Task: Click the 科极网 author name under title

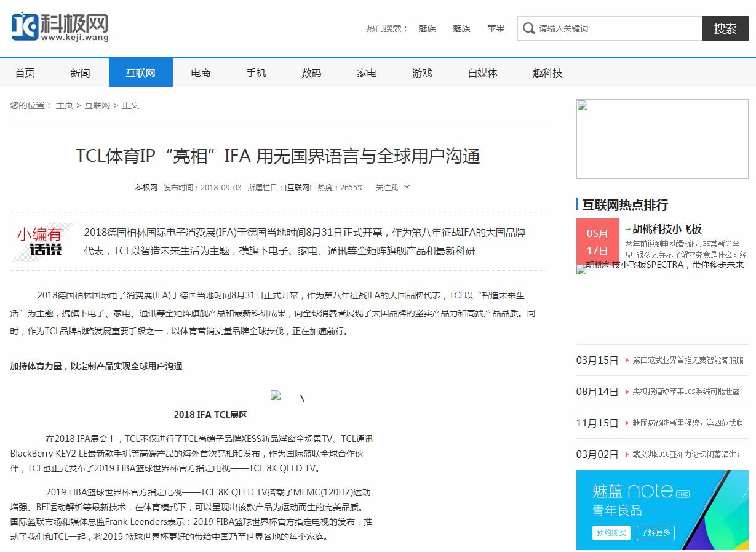Action: tap(146, 187)
